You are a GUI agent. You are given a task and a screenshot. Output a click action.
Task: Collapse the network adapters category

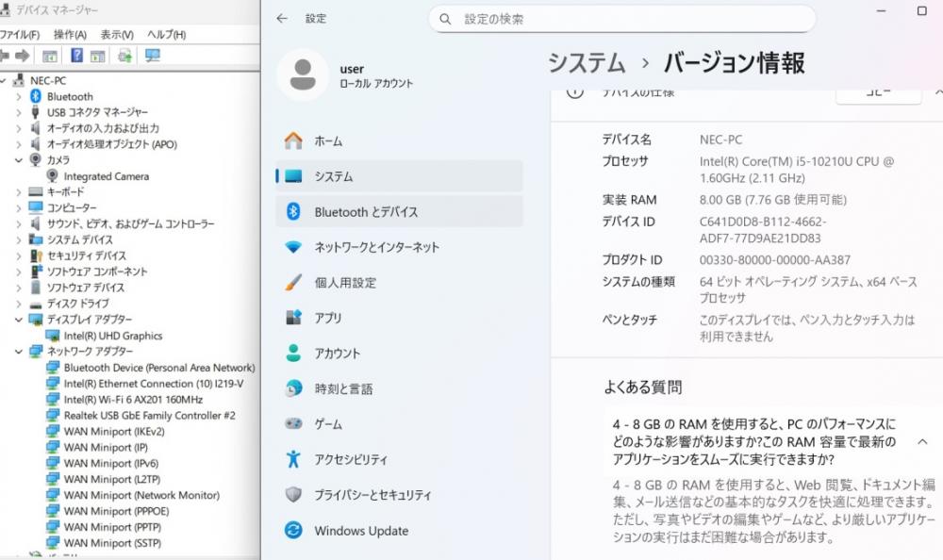click(x=19, y=352)
